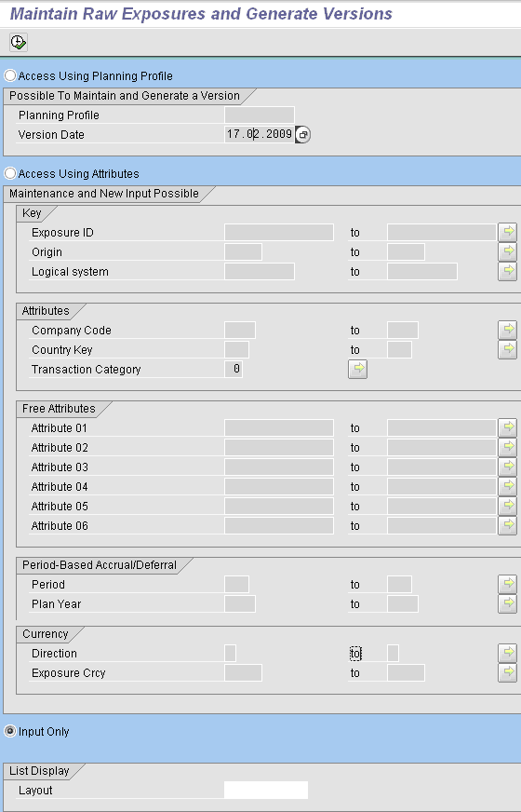Viewport: 521px width, 812px height.
Task: Click the Period from input field
Action: (x=236, y=584)
